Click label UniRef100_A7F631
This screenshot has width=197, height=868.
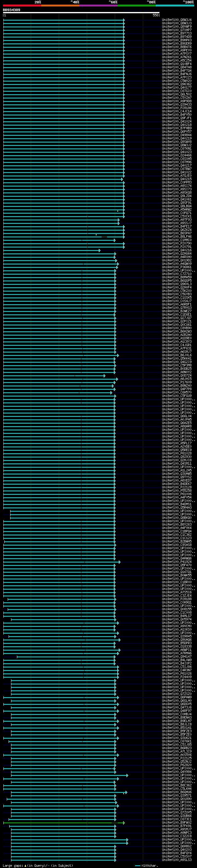point(177,349)
